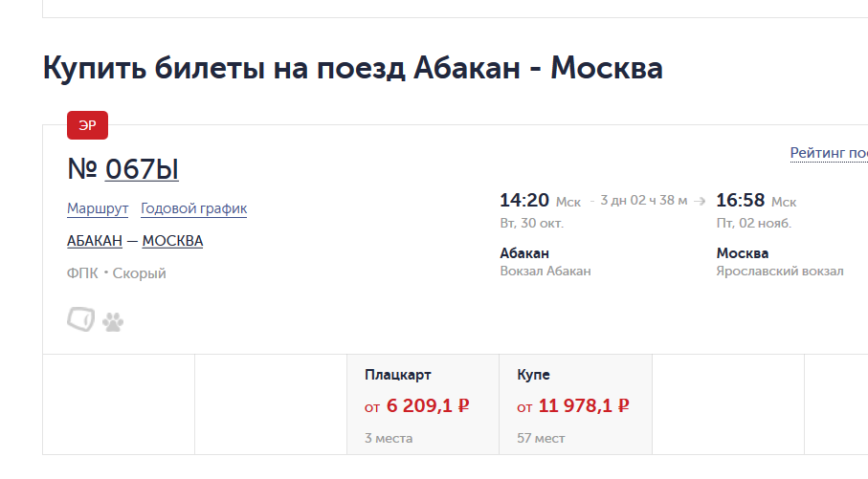The height and width of the screenshot is (479, 868).
Task: Click the 14:20 departure time
Action: tap(524, 200)
